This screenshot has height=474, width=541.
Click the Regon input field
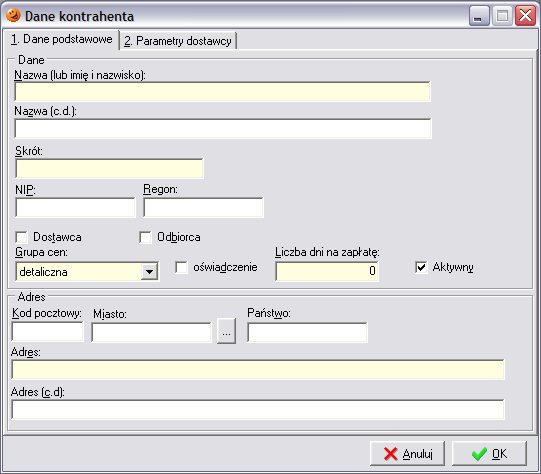click(x=203, y=207)
